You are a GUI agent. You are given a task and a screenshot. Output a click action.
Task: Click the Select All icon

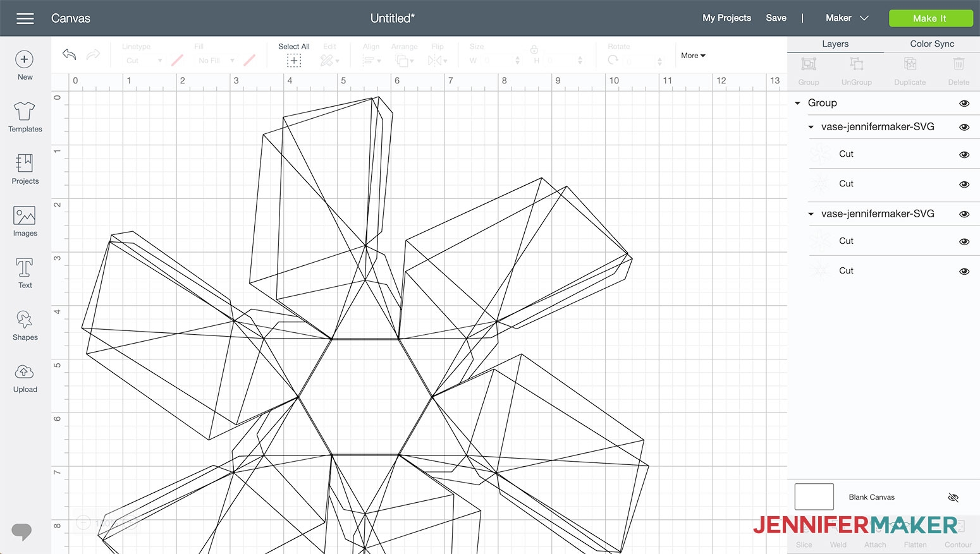pos(293,60)
